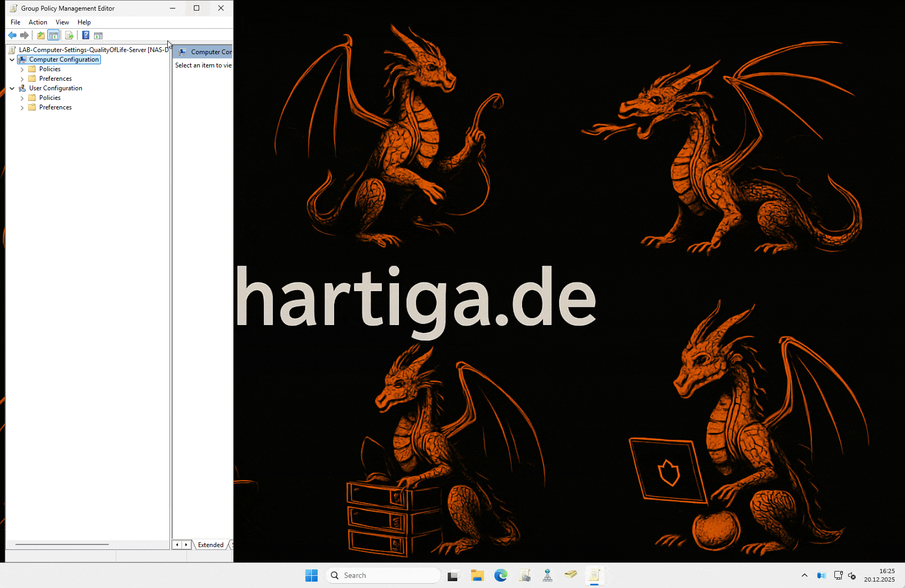Image resolution: width=905 pixels, height=588 pixels.
Task: Click the Up One Level folder icon
Action: click(x=41, y=36)
